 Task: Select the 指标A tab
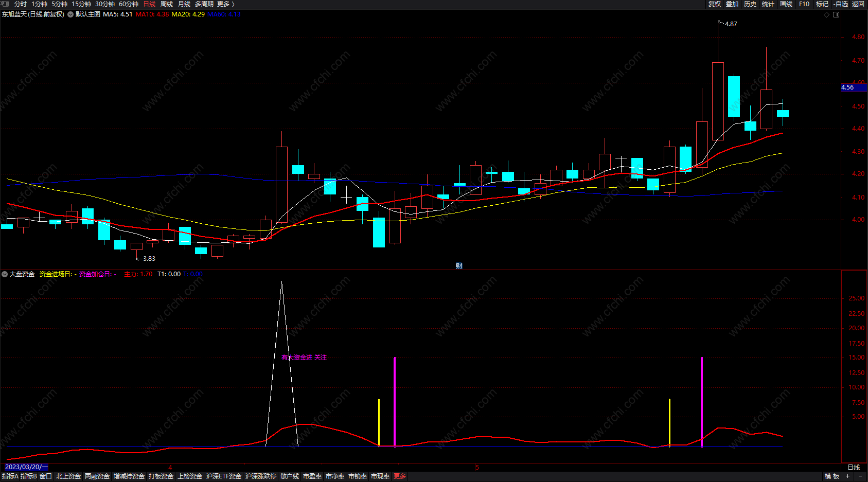tap(10, 476)
